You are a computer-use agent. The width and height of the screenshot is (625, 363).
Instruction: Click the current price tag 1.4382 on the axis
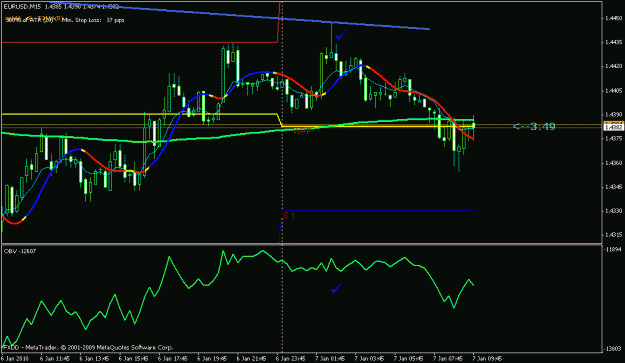pos(614,128)
